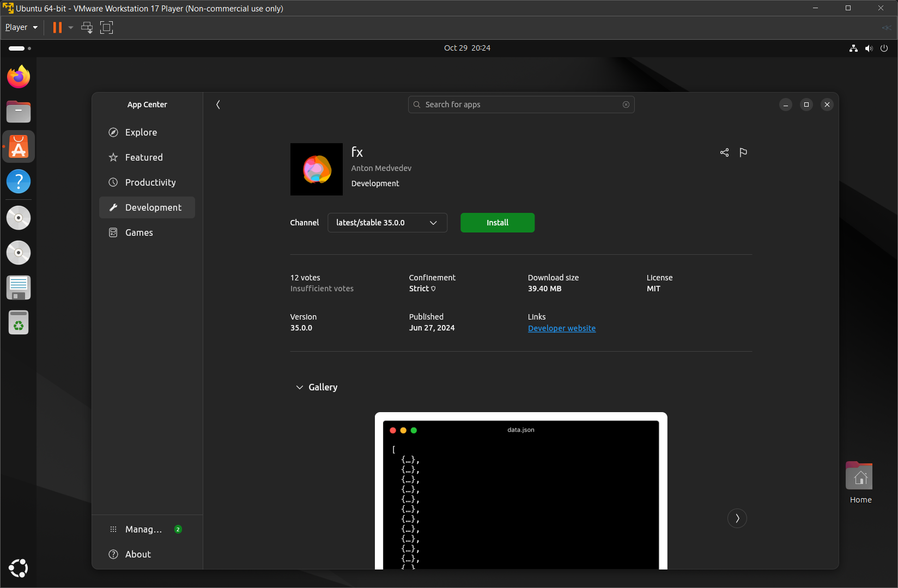Open About page

[x=147, y=554]
